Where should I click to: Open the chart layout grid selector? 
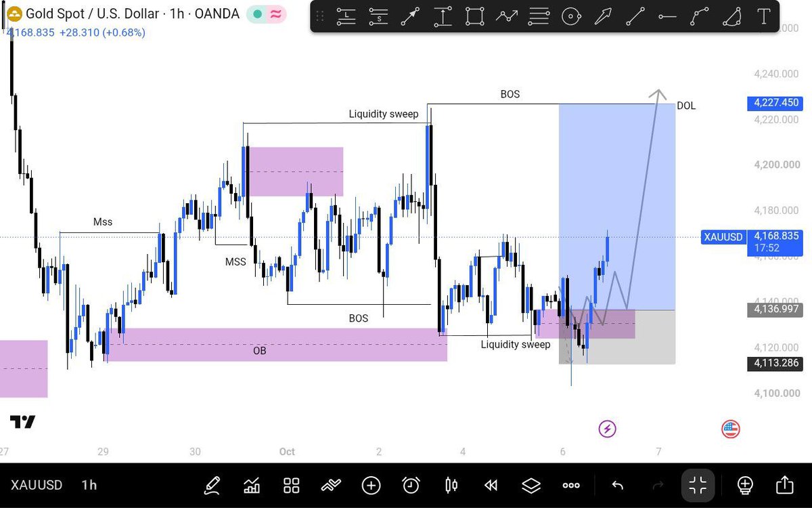click(x=292, y=485)
